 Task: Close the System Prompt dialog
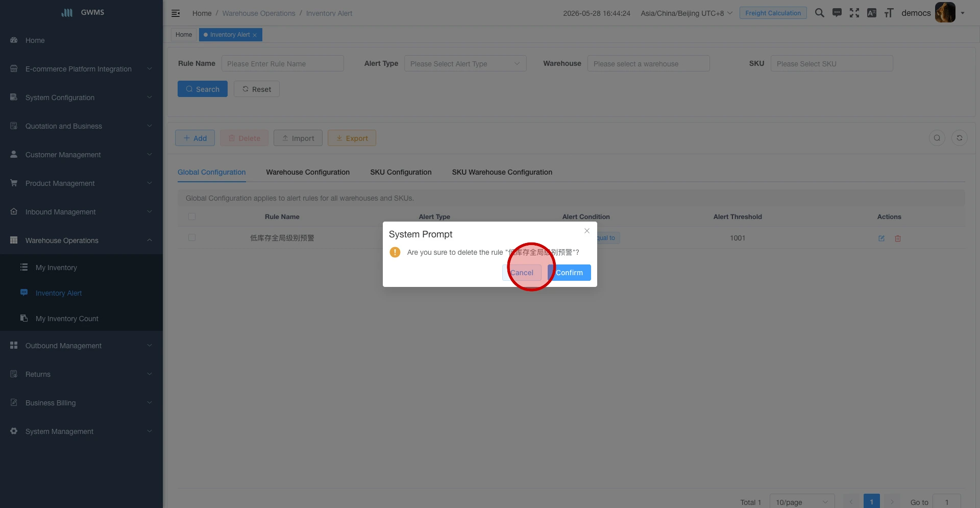[x=587, y=231]
